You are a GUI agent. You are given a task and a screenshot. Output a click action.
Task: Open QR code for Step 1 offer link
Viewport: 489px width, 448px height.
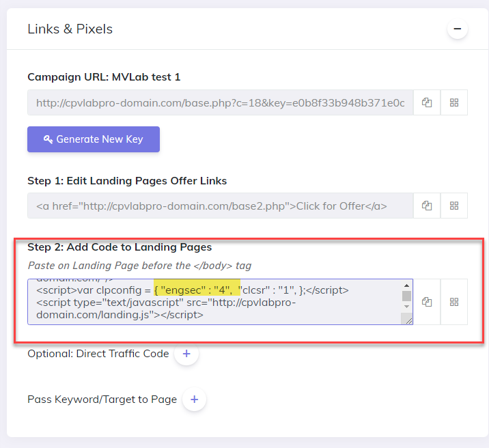click(x=454, y=206)
